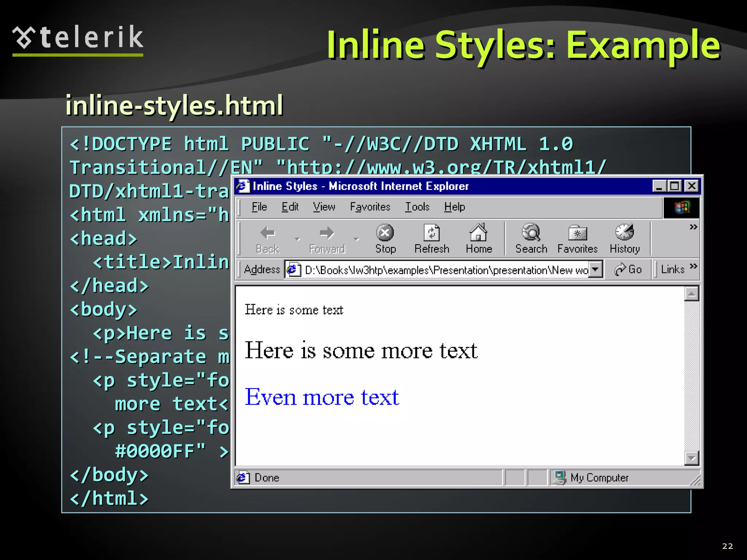This screenshot has width=747, height=560.
Task: Click the Links toolbar label
Action: (x=673, y=269)
